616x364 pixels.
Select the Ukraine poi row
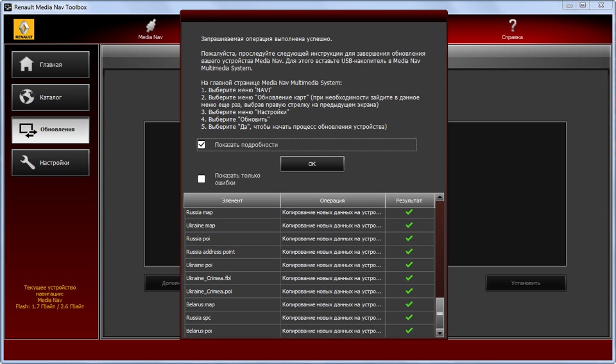309,265
